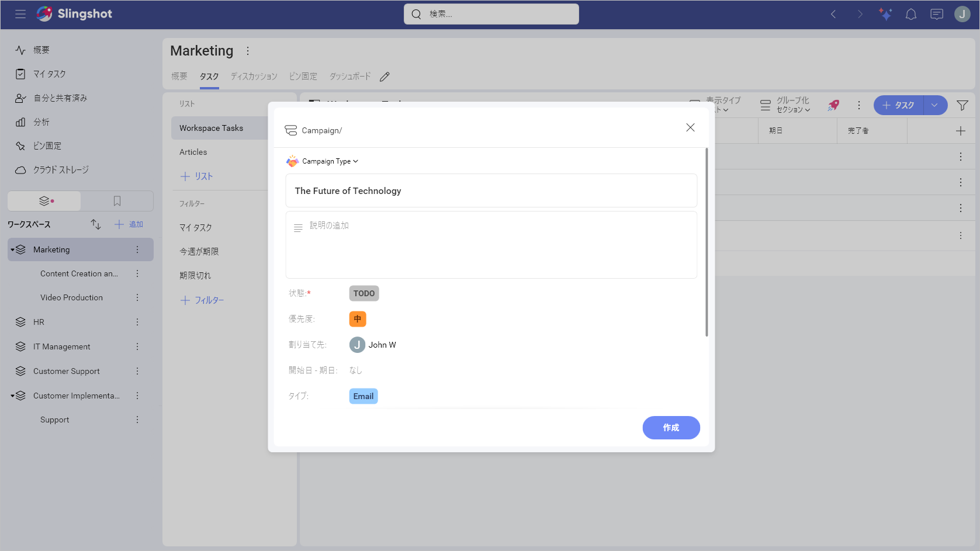980x551 pixels.
Task: Select the Workspace Tasks list
Action: pyautogui.click(x=220, y=128)
